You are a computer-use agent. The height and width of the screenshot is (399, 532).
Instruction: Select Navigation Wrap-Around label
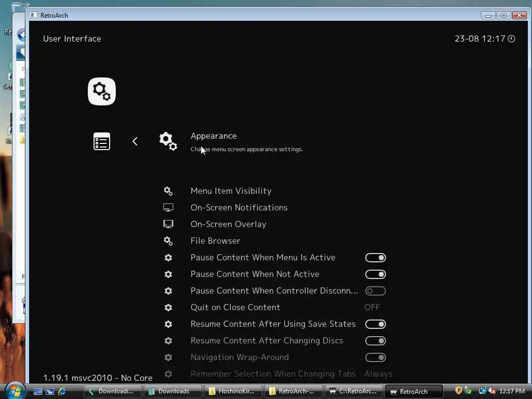(240, 357)
